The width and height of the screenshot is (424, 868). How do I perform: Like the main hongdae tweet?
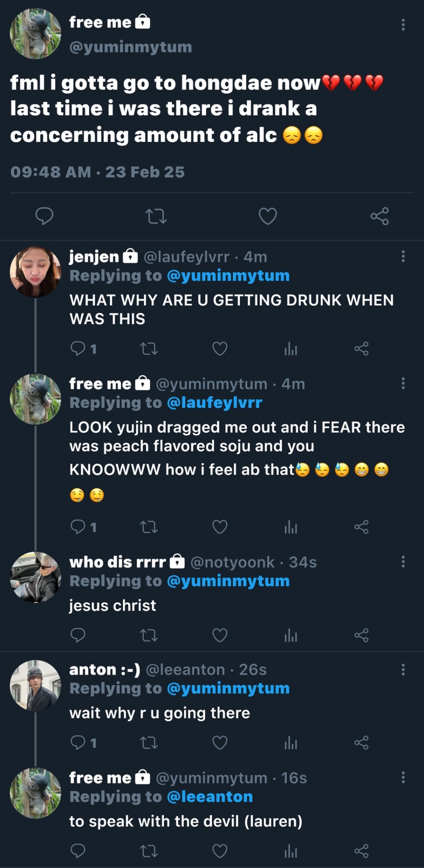coord(267,216)
